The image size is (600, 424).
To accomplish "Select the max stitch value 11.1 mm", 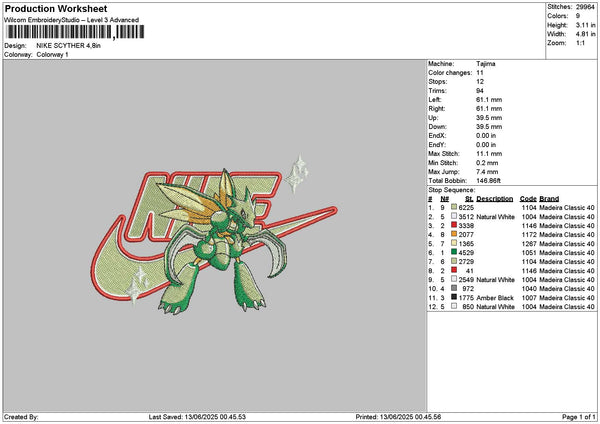I will click(x=489, y=154).
